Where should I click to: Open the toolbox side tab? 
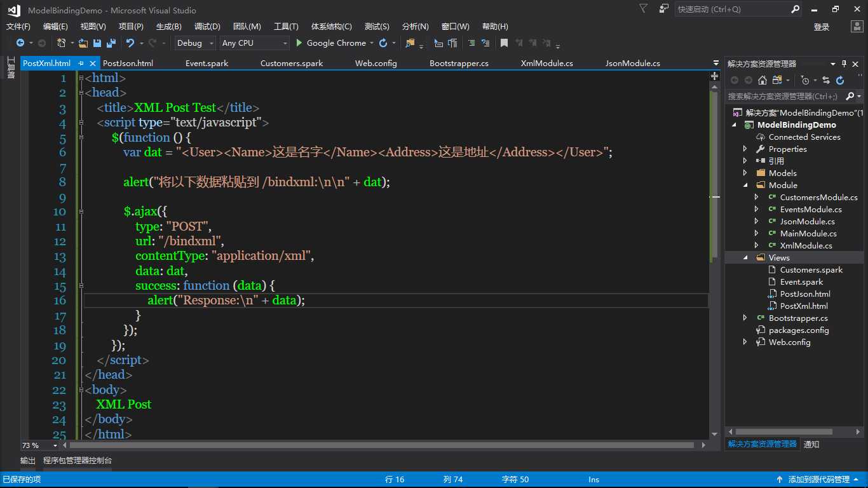tap(11, 68)
